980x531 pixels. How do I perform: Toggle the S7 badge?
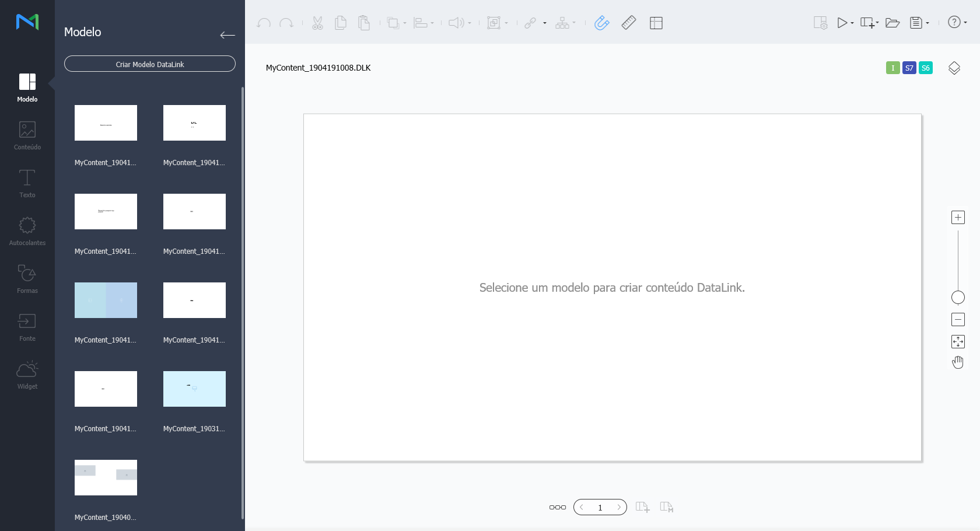[x=909, y=68]
